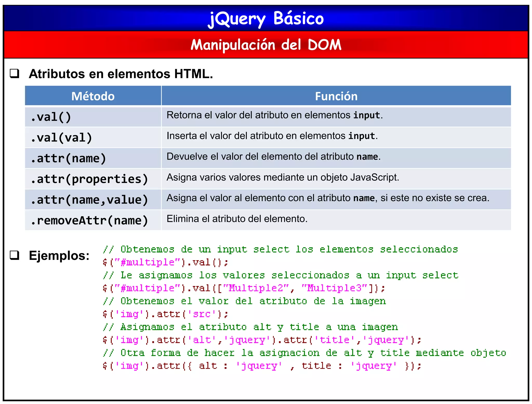Screen dimensions: 532x404
Task: Click comment '// Obtenemos el valor del atributo de la imagen'
Action: point(244,301)
